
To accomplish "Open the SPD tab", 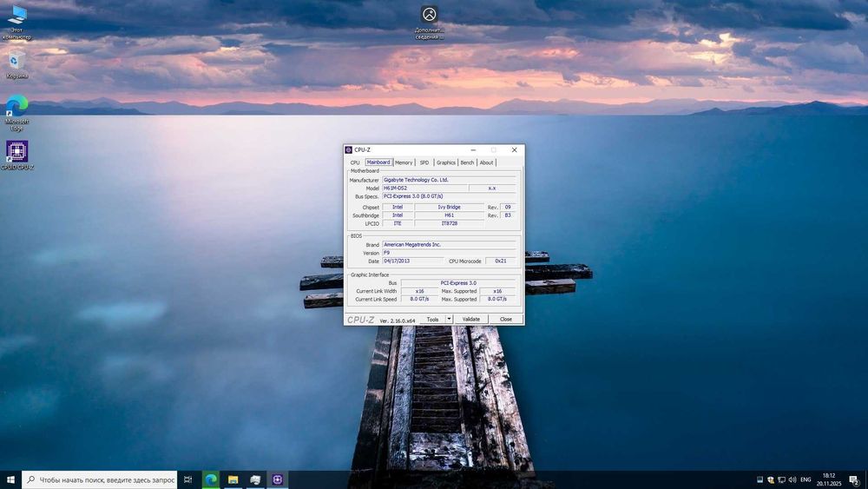I will pyautogui.click(x=424, y=162).
